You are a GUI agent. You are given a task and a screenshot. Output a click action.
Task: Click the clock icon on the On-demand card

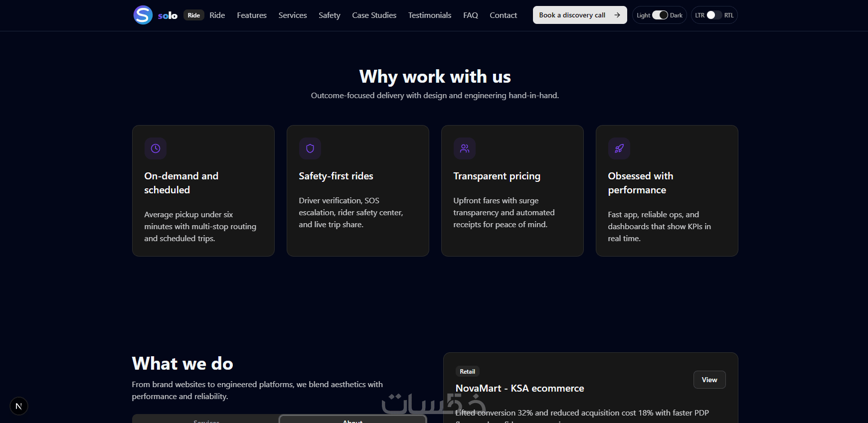point(156,148)
